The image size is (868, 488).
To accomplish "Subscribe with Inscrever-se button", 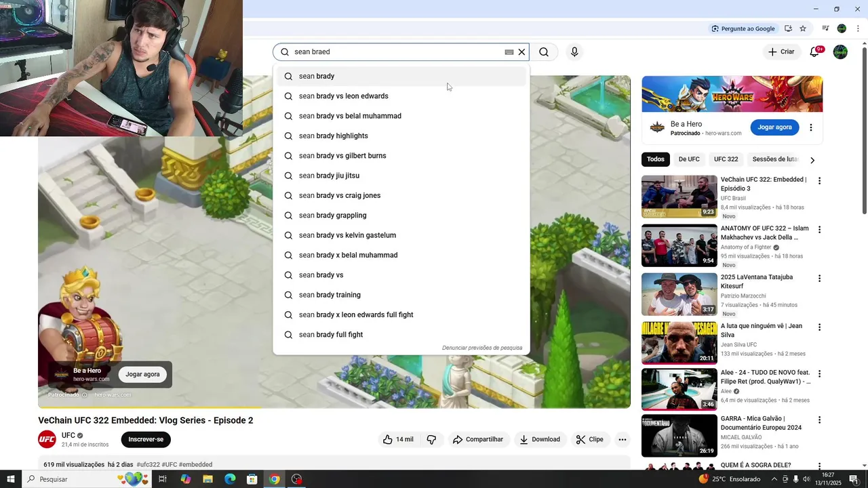I will coord(146,439).
